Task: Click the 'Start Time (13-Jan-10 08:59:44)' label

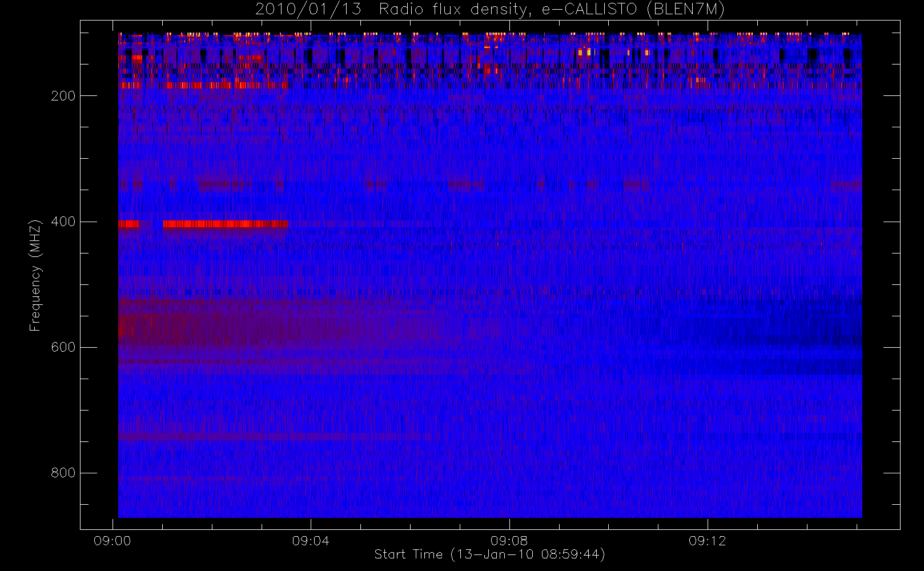Action: coord(490,554)
